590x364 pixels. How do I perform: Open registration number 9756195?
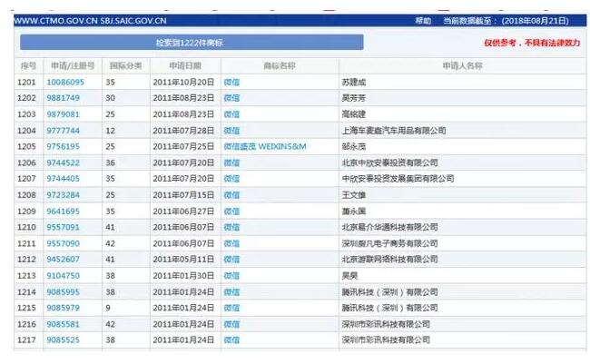coord(64,146)
